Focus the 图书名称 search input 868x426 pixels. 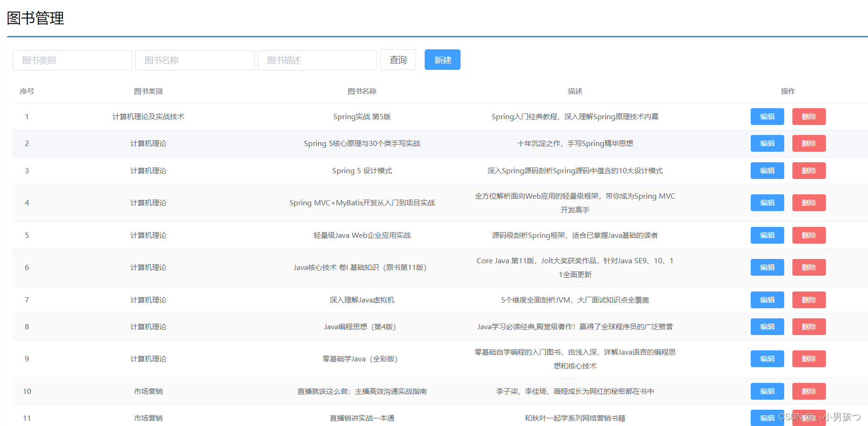195,60
